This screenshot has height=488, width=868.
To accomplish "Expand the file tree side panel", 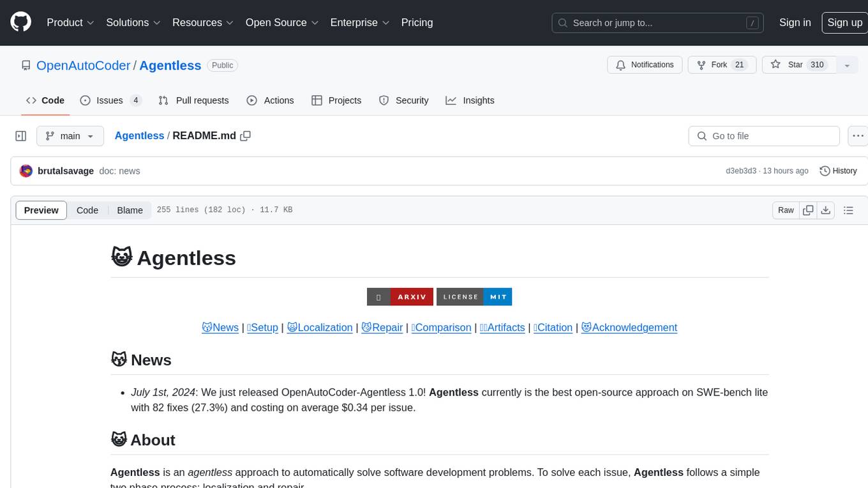I will coord(20,136).
